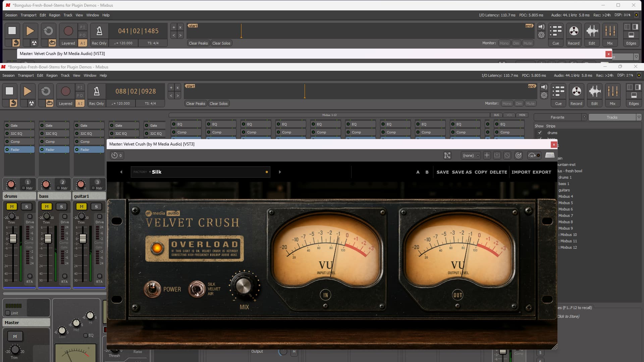
Task: Flip the Silk/Velvet/Air mode switch
Action: tap(197, 289)
